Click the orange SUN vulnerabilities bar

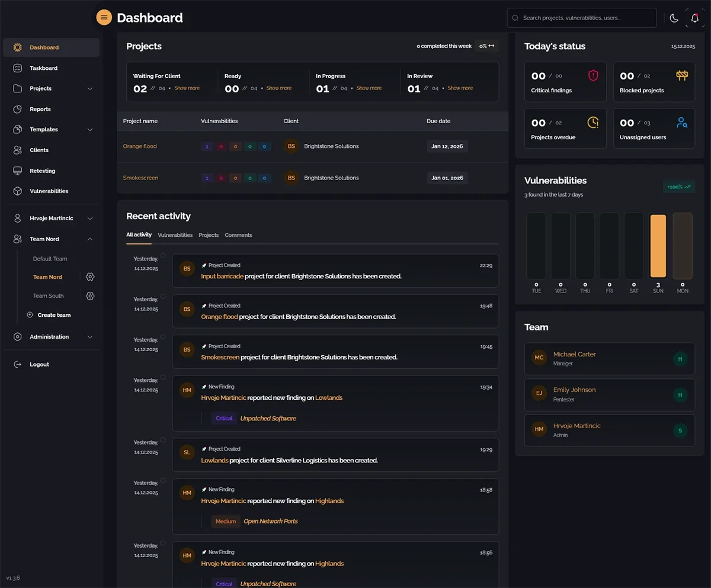pyautogui.click(x=658, y=246)
